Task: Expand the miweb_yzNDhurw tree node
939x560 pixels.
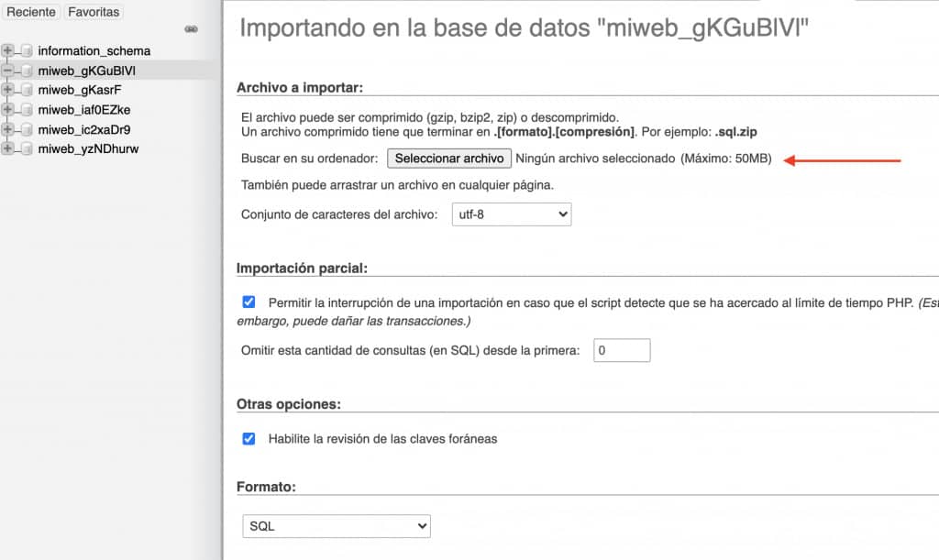Action: tap(8, 148)
